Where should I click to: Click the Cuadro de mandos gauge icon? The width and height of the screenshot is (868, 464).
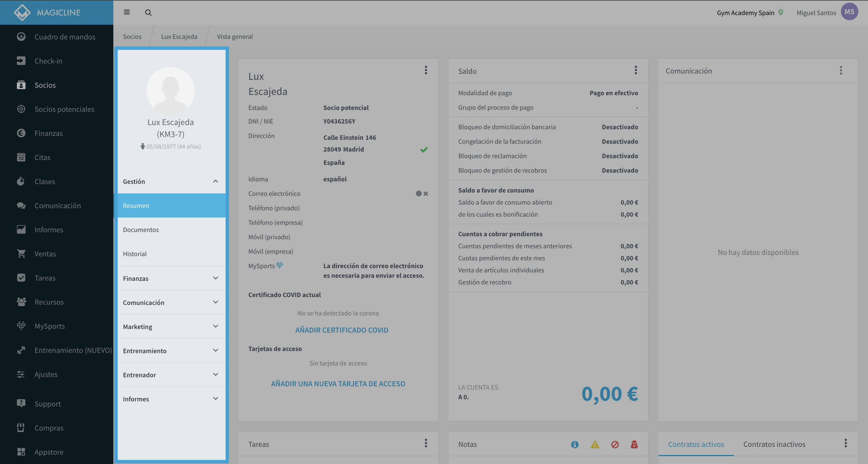[21, 36]
